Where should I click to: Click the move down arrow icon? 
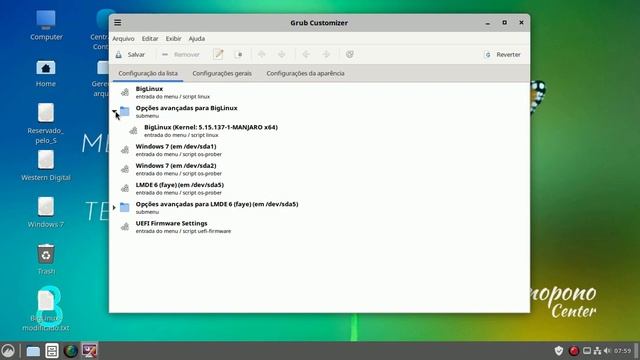[x=282, y=54]
